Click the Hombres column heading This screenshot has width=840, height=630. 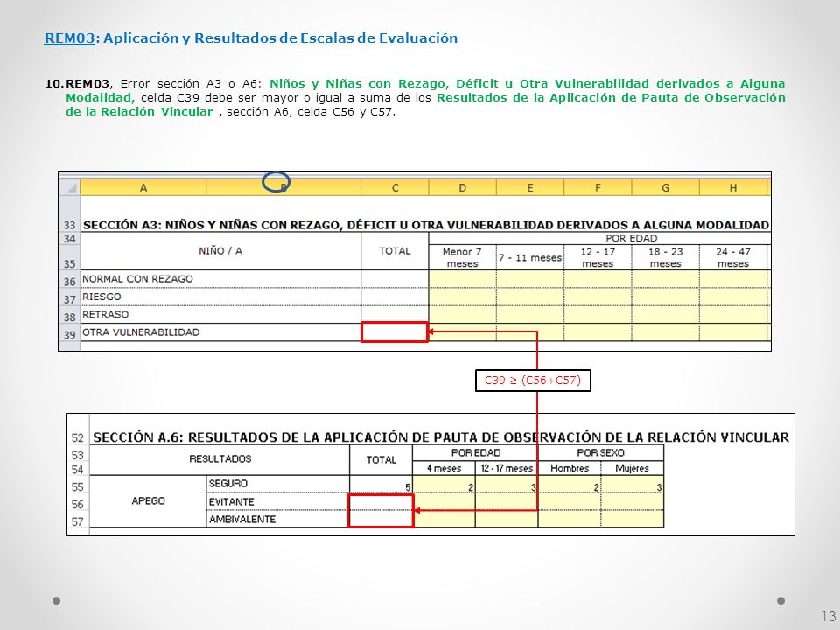pyautogui.click(x=570, y=468)
